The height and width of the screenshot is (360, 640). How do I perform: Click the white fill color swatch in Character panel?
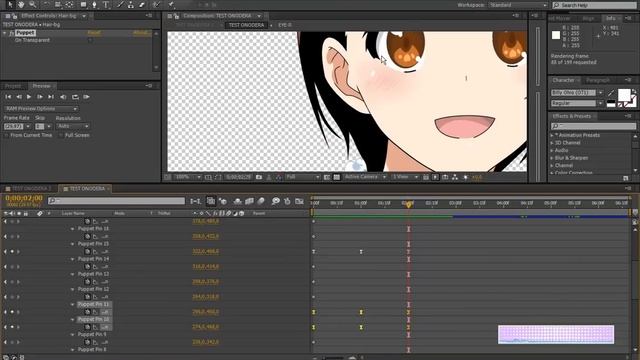pyautogui.click(x=624, y=95)
